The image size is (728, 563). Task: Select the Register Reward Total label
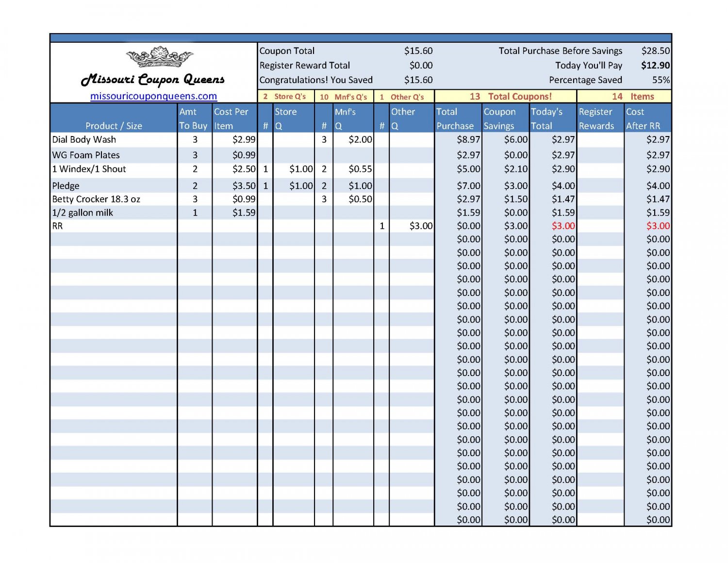(x=304, y=65)
